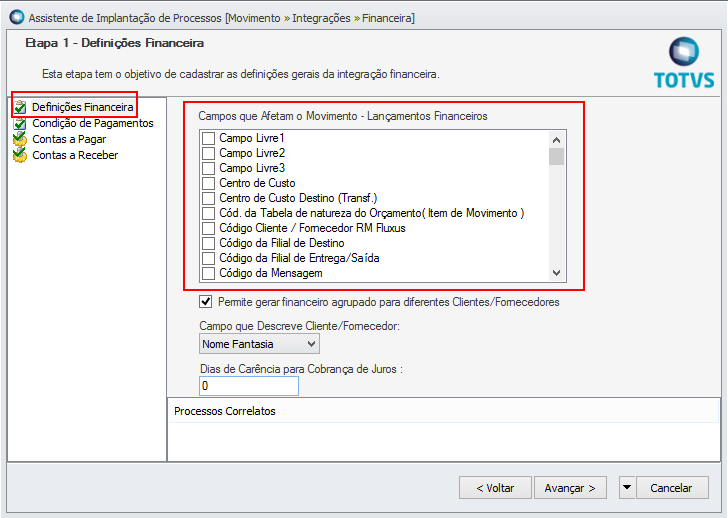Viewport: 728px width, 518px height.
Task: Select Definições Financeira in step list
Action: click(x=83, y=107)
